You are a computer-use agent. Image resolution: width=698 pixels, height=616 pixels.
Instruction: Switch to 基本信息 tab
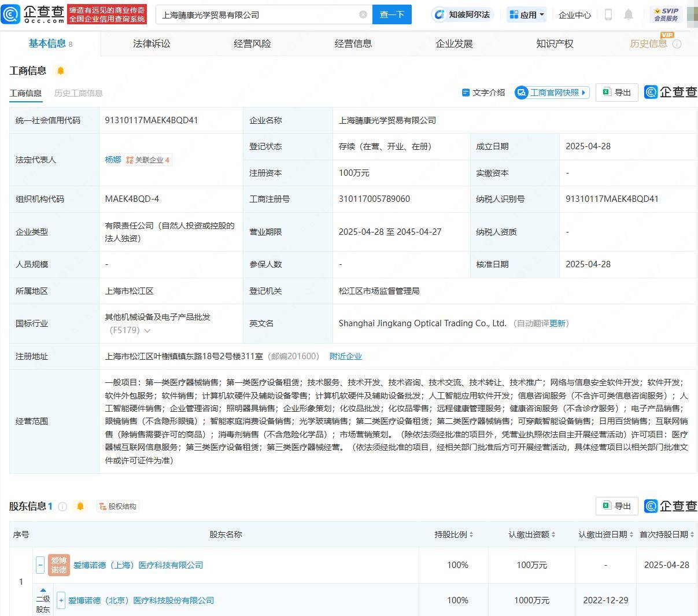click(50, 44)
